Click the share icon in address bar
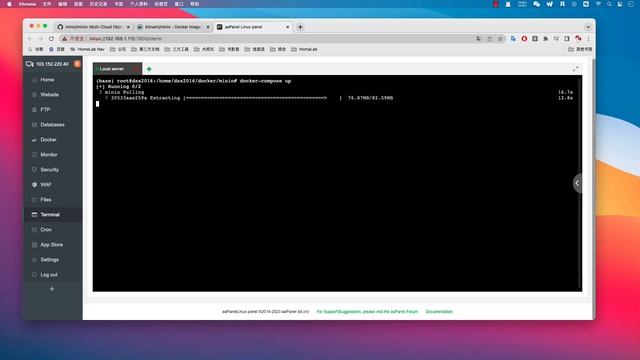Viewport: 640px width, 360px height. tap(489, 38)
